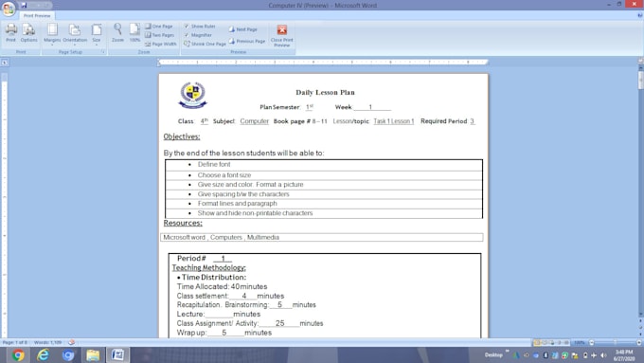Image resolution: width=644 pixels, height=363 pixels.
Task: Click the volume speaker tray icon
Action: (x=603, y=355)
